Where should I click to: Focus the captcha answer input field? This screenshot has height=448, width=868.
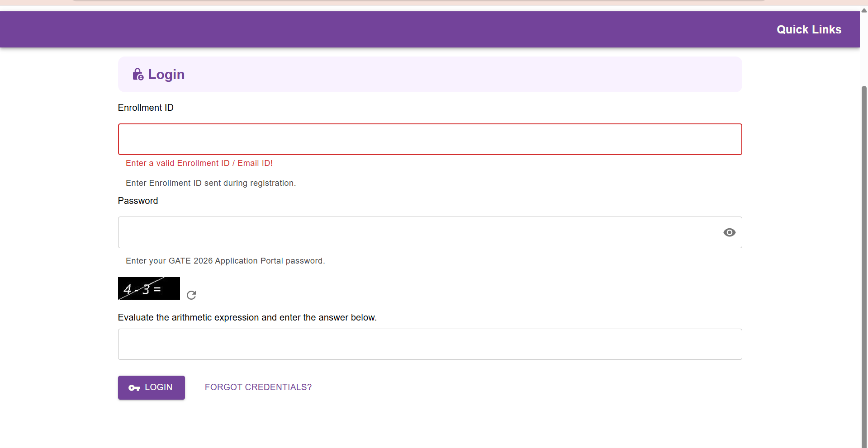tap(430, 344)
